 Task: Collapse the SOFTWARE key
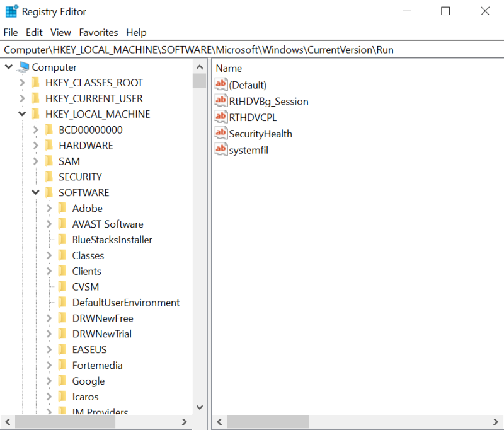coord(36,192)
